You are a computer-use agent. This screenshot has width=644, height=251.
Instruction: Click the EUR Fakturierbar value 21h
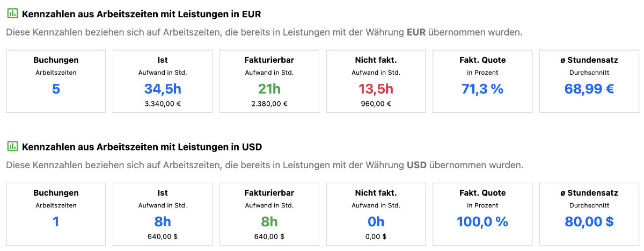coord(269,89)
